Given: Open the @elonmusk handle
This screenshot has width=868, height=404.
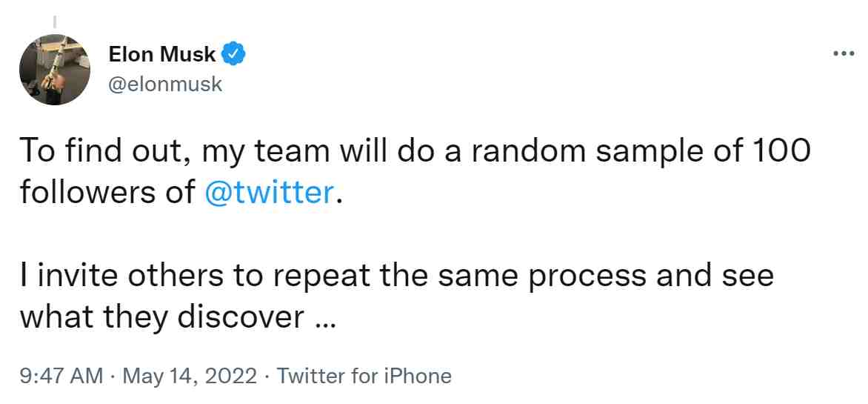Looking at the screenshot, I should coord(165,85).
